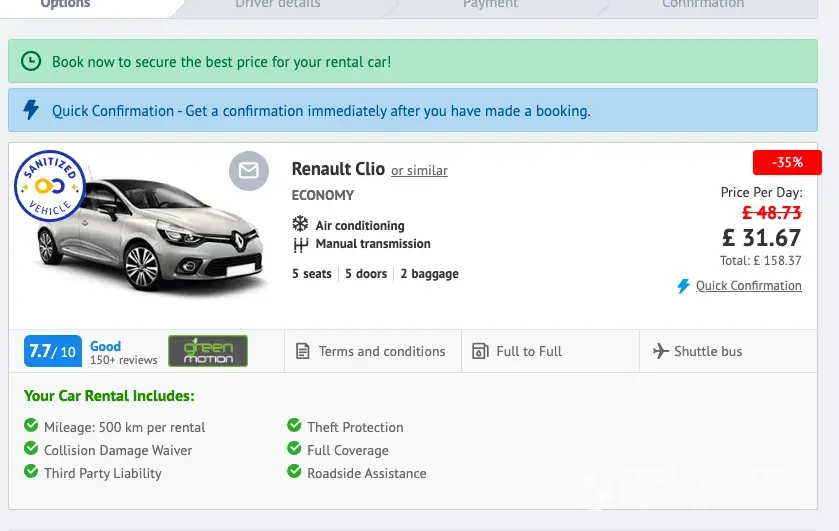Click the Green Motion supplier logo
Viewport: 839px width, 531px height.
(x=207, y=351)
